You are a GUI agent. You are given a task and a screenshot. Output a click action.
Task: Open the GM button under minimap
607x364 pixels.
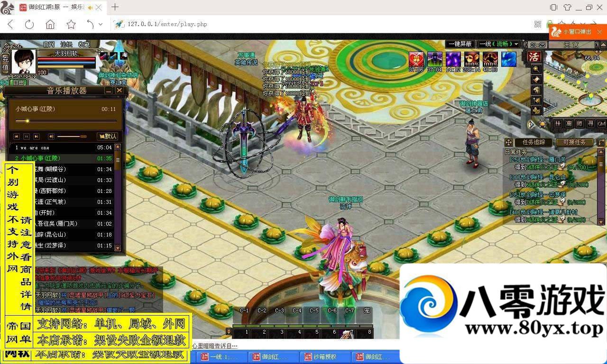(601, 124)
